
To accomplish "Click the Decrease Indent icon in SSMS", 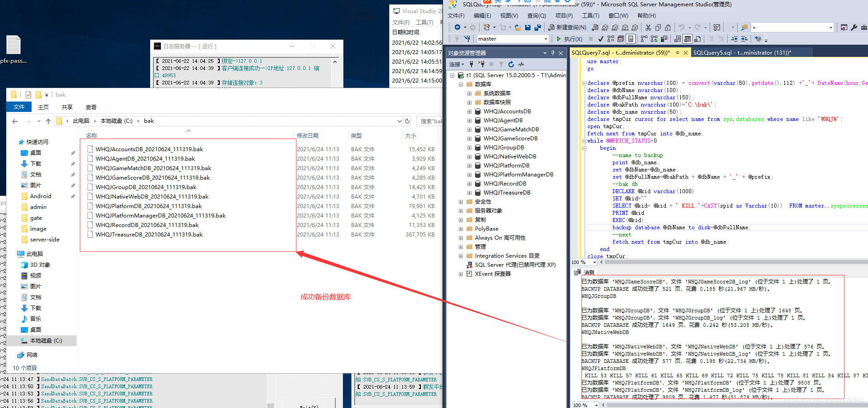I will pyautogui.click(x=734, y=39).
